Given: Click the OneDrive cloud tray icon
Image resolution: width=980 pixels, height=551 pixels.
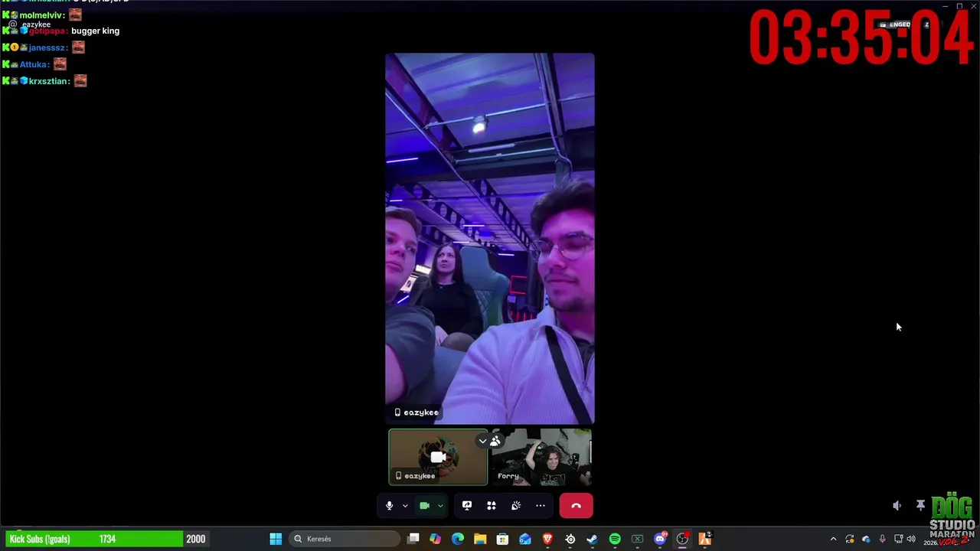Looking at the screenshot, I should point(866,539).
